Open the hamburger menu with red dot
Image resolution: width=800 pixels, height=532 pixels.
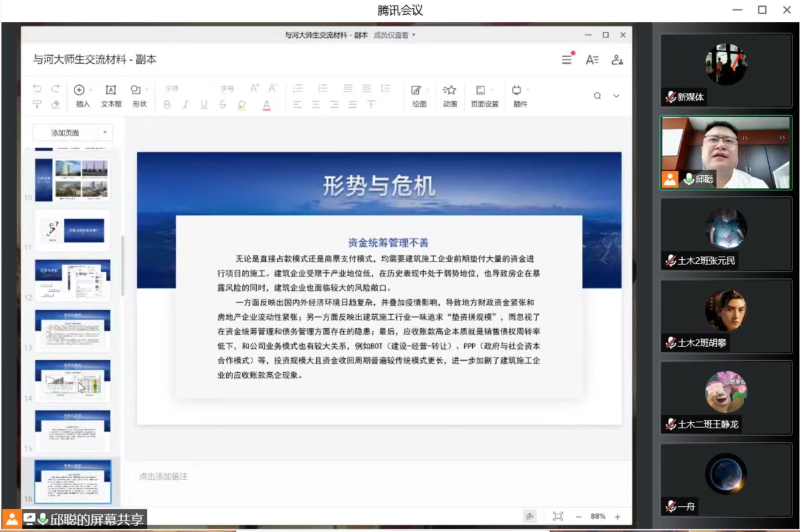(x=567, y=60)
